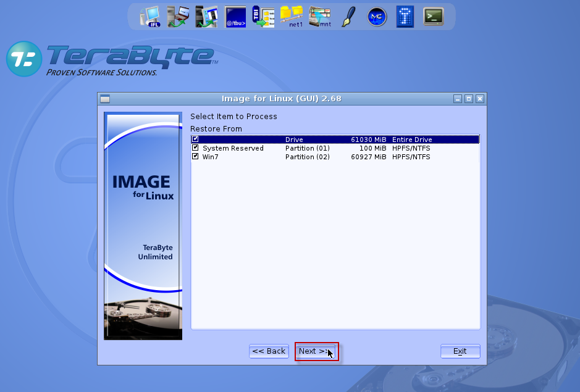580x392 pixels.
Task: Select the System Reserved row text
Action: click(x=233, y=148)
